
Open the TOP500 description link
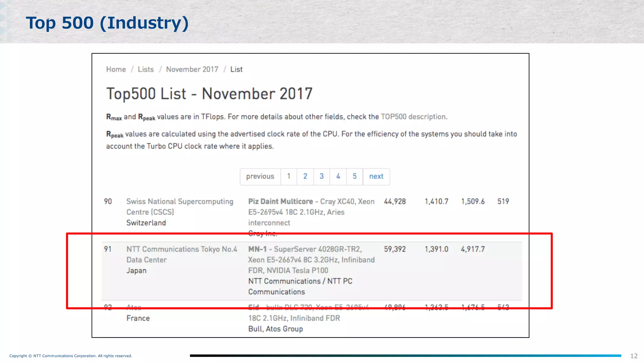pyautogui.click(x=413, y=117)
